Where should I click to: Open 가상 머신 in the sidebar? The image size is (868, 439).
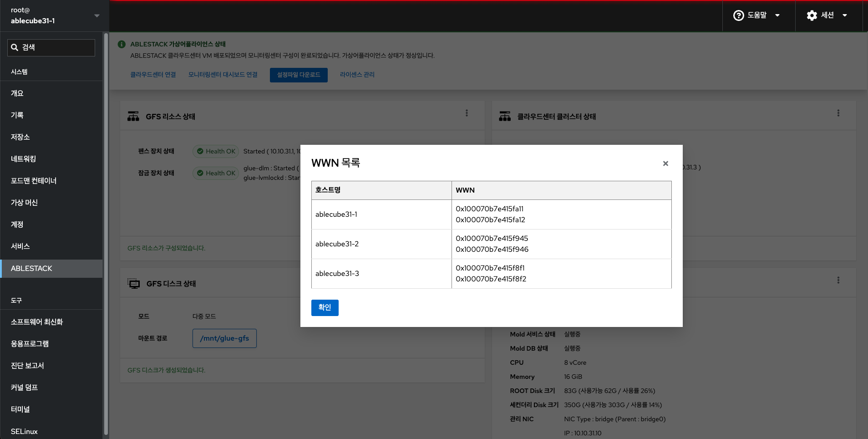25,203
